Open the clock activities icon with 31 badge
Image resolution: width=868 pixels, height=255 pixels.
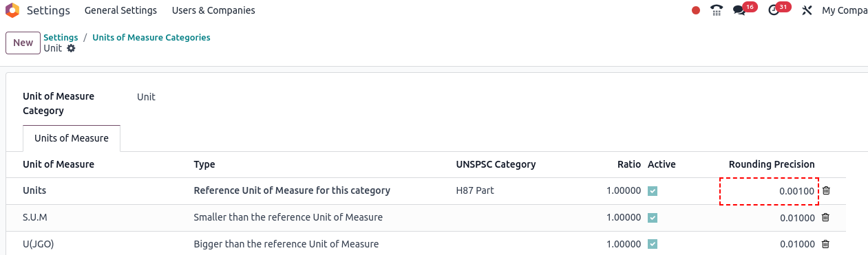point(774,10)
